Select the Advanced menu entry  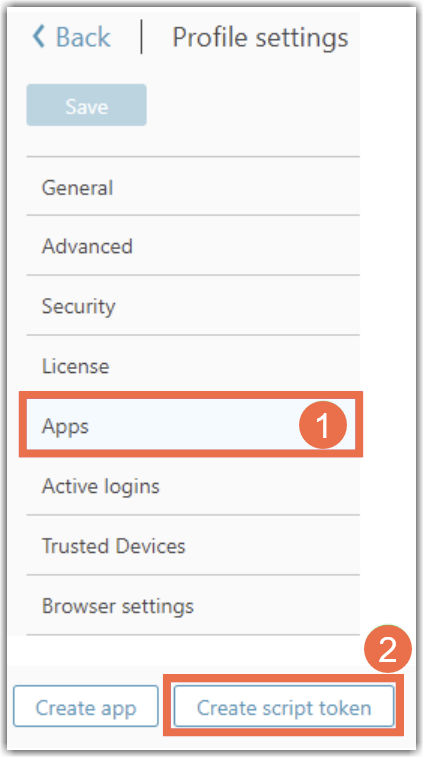193,246
